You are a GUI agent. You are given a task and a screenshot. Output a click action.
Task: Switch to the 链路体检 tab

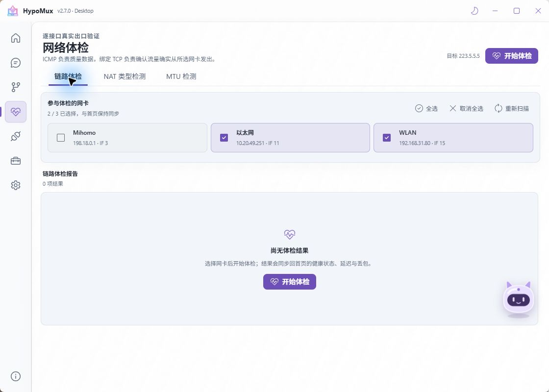68,76
